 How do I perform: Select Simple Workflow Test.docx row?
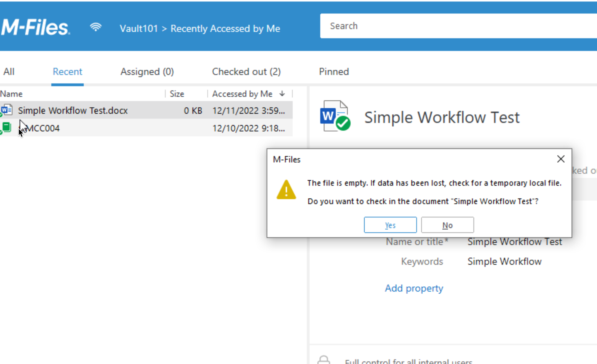(x=146, y=110)
